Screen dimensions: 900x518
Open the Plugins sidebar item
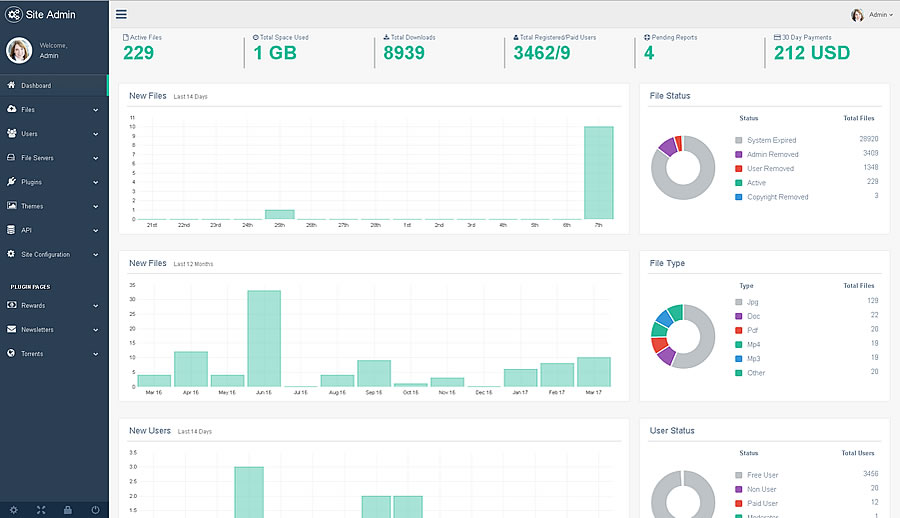(54, 181)
